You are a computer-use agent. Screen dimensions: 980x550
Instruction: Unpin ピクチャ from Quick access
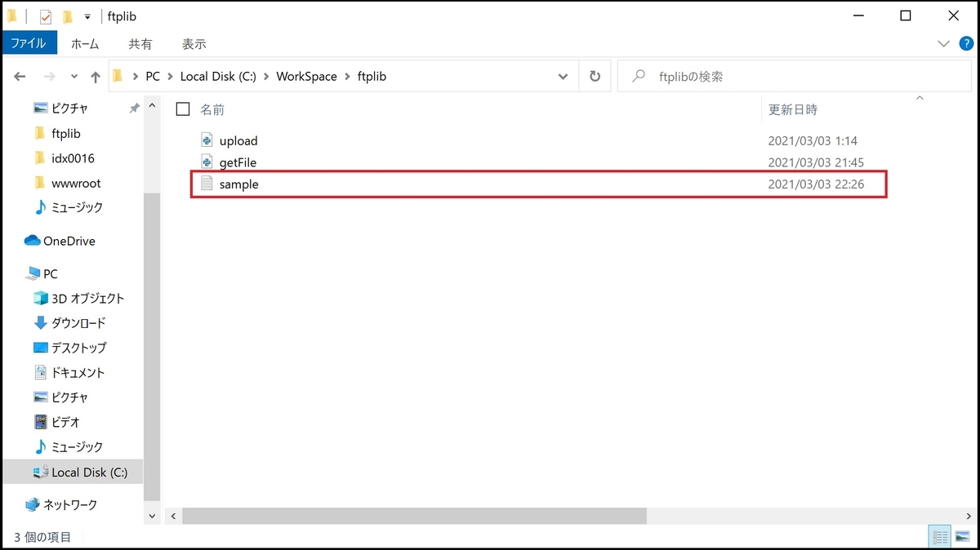click(x=135, y=107)
